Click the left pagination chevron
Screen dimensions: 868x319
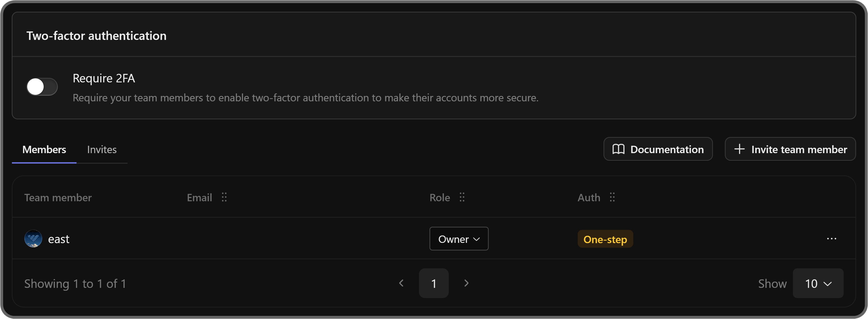click(x=401, y=283)
